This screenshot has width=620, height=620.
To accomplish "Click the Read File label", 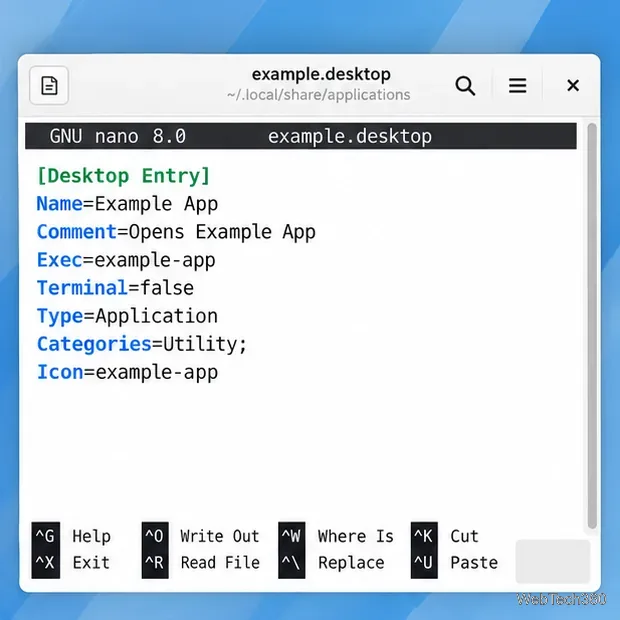I will (220, 563).
